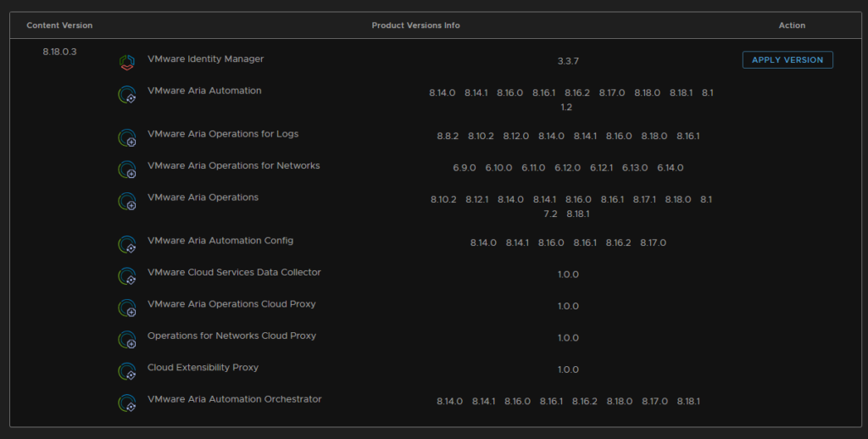Click version 8.17.0 of Aria Automation Config
The width and height of the screenshot is (868, 439).
[x=653, y=242]
